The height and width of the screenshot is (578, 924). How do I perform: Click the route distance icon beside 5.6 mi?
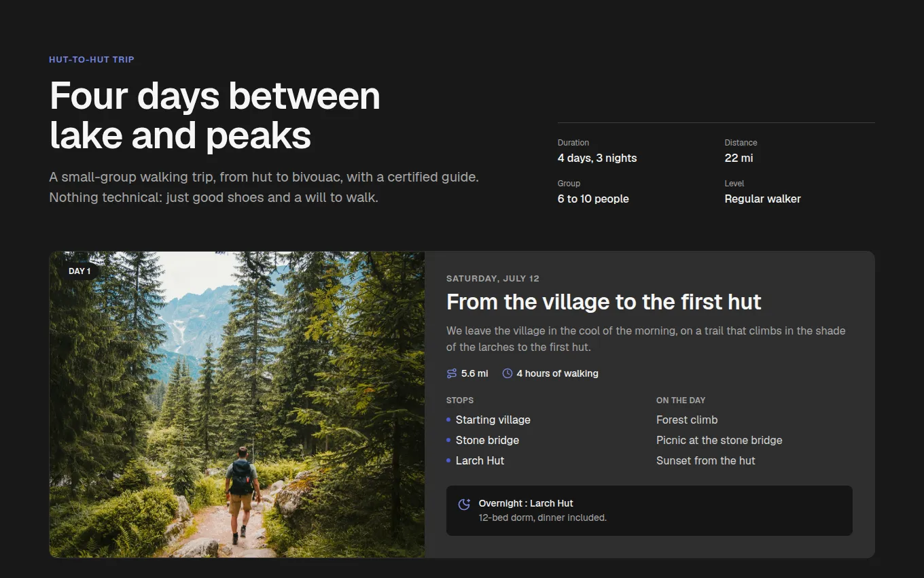[452, 373]
